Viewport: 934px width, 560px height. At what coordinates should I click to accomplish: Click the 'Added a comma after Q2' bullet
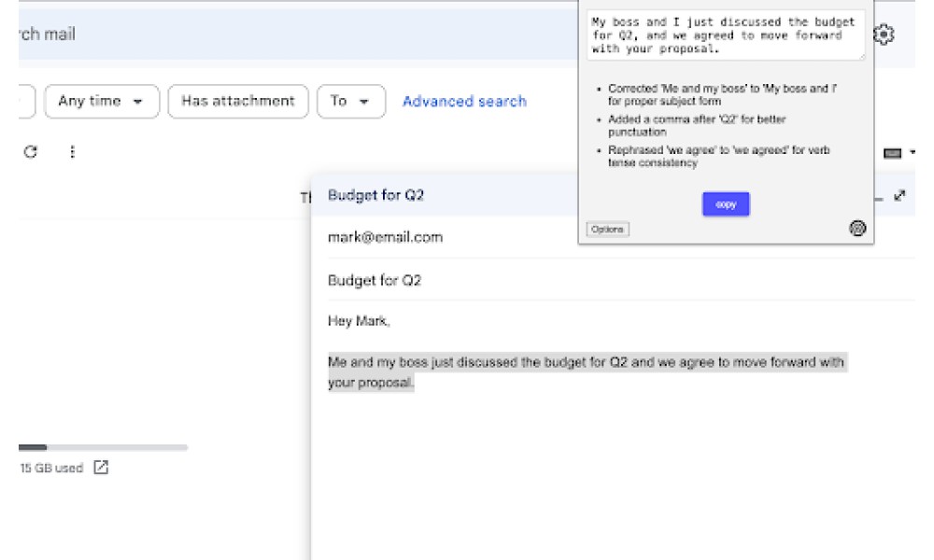[x=697, y=126]
